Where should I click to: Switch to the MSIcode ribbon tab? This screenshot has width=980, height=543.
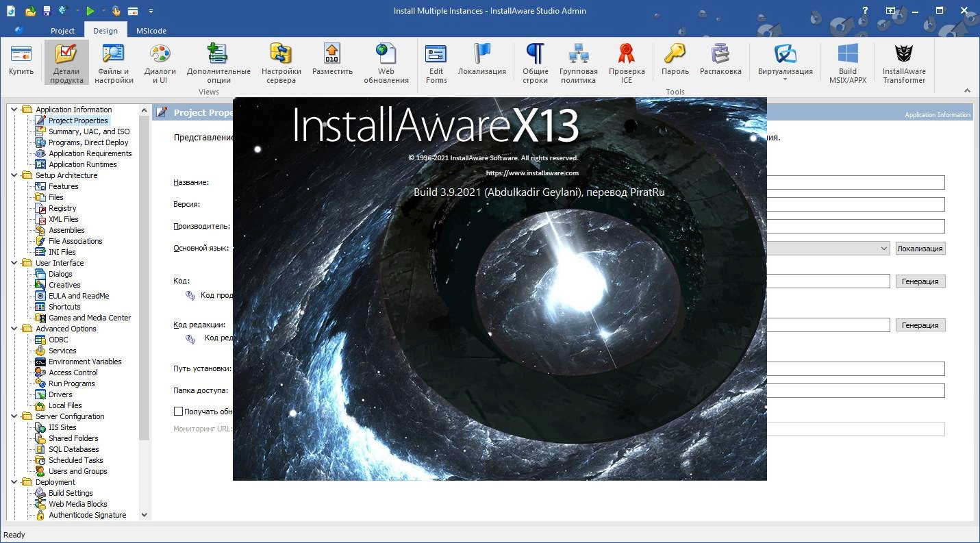(x=151, y=30)
